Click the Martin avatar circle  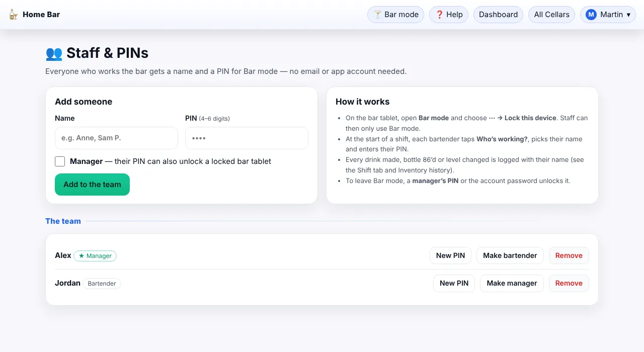click(591, 15)
